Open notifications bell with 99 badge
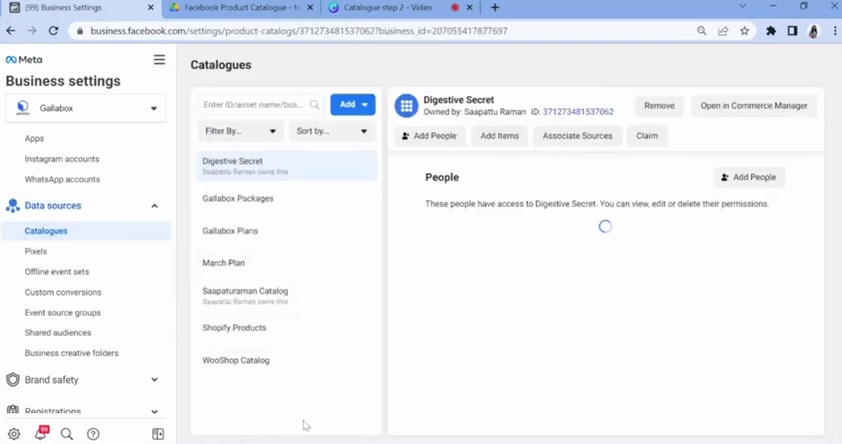842x444 pixels. (x=41, y=433)
